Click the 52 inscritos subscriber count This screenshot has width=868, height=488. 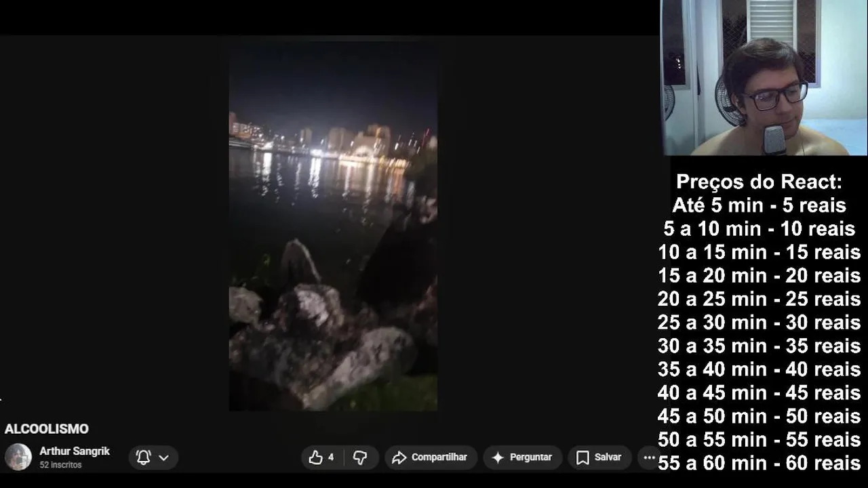[x=60, y=465]
